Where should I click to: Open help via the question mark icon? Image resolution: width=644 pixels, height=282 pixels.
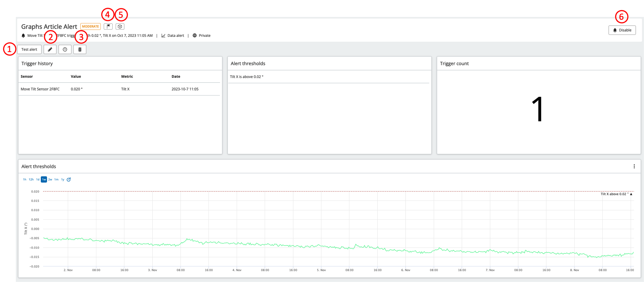pos(65,49)
